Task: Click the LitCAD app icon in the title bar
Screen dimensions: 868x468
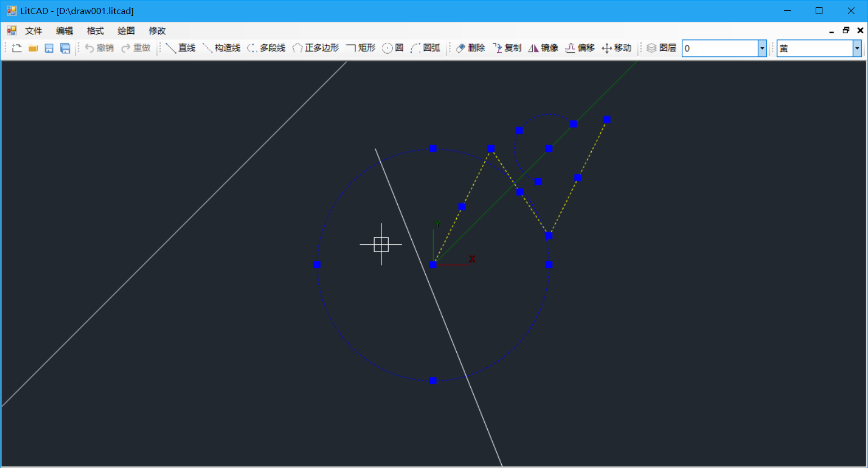Action: (x=11, y=11)
